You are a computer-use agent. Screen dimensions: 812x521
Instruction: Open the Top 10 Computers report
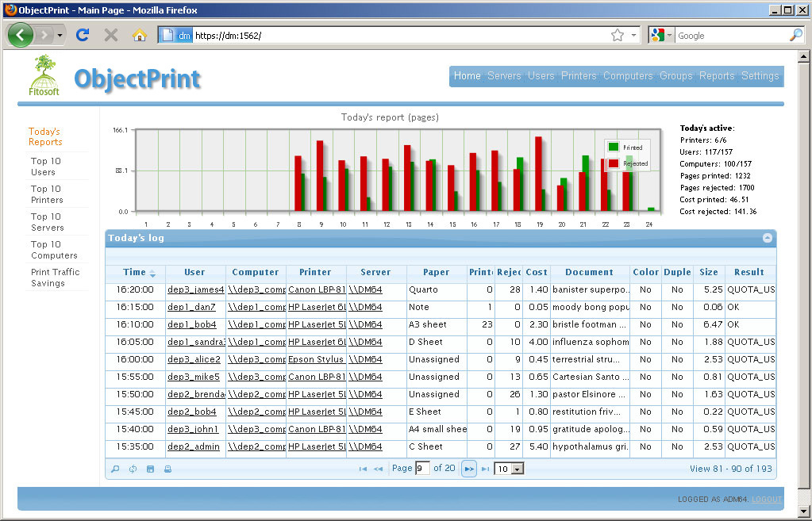[54, 250]
